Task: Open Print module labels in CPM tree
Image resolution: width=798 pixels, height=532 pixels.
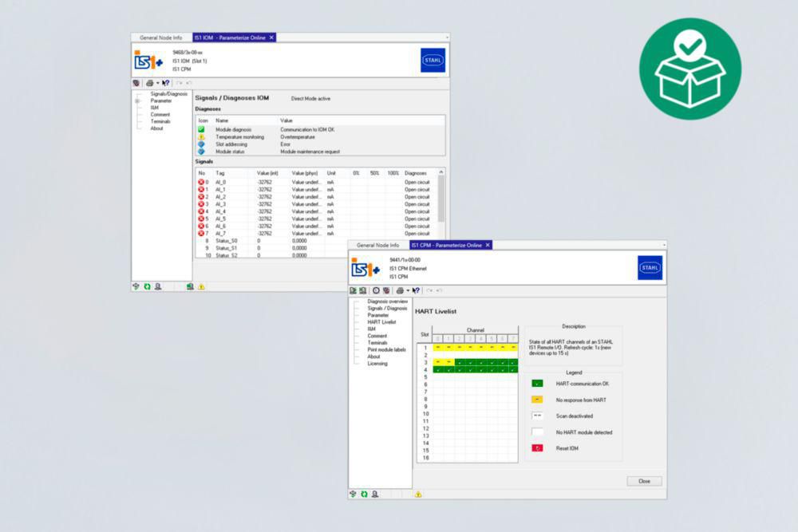Action: 387,350
